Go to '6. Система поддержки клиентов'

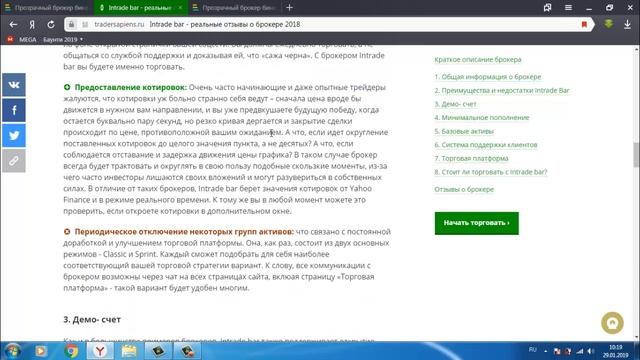pos(486,145)
